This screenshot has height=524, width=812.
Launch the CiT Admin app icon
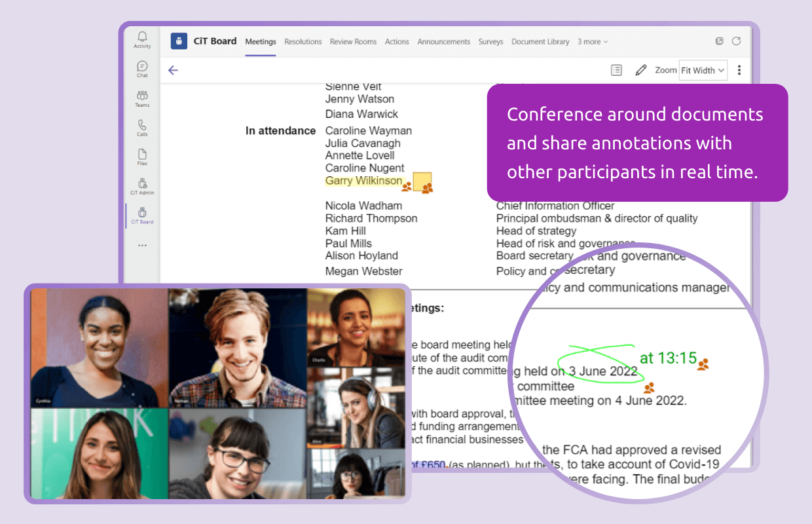click(141, 183)
